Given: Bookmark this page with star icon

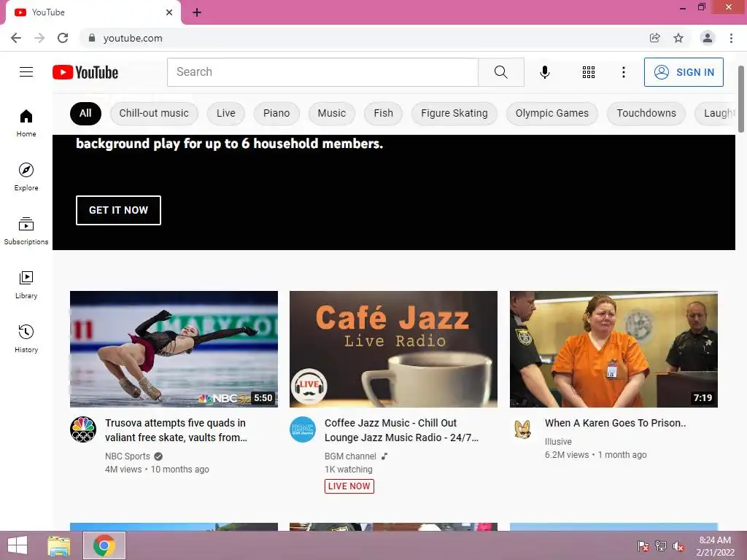Looking at the screenshot, I should click(x=678, y=38).
